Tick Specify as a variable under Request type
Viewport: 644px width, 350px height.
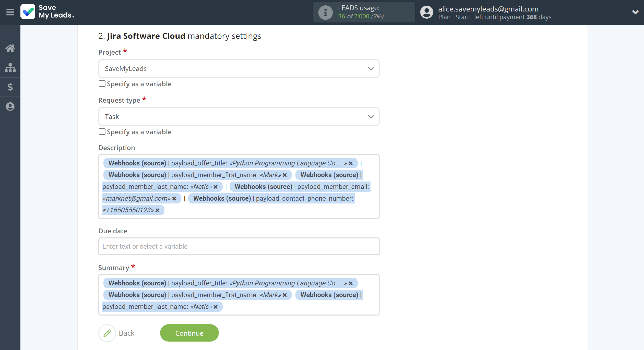point(102,131)
